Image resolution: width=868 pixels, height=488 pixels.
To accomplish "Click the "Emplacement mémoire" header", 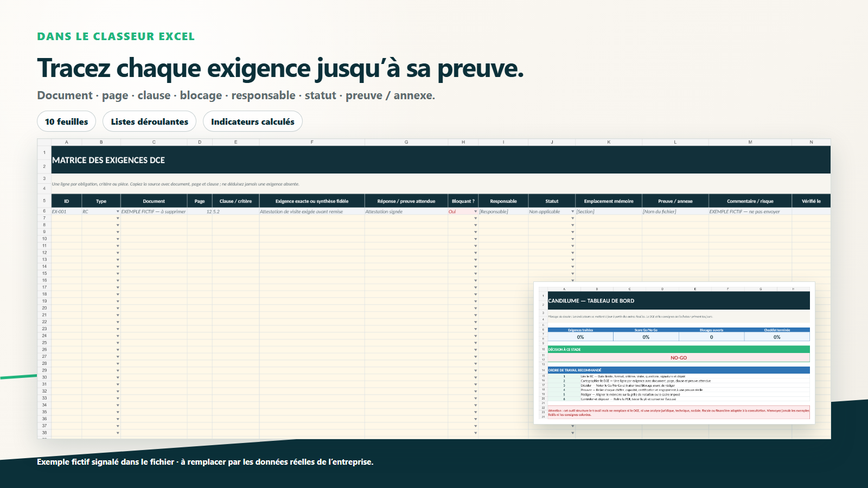I will coord(609,201).
